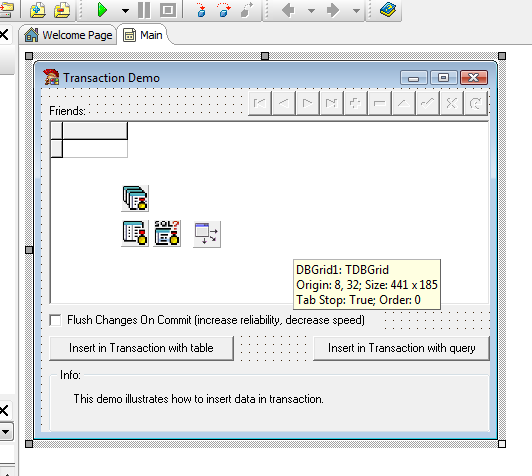Click the DBNavigator Delete record minus button

[x=379, y=103]
